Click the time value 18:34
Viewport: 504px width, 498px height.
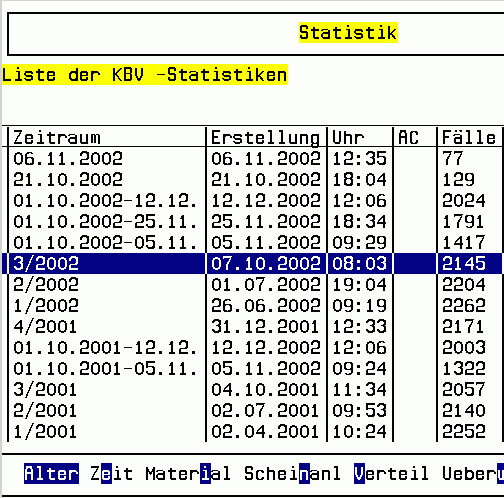point(360,221)
